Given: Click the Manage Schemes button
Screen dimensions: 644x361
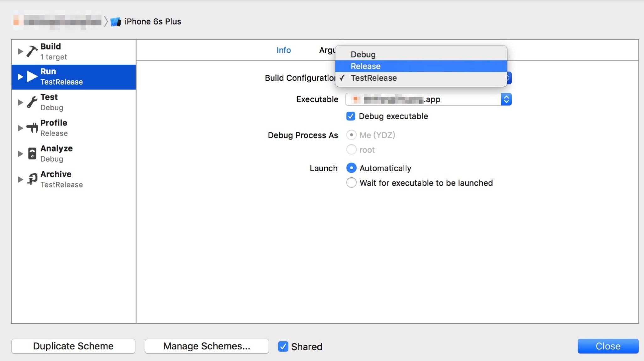Looking at the screenshot, I should click(207, 346).
